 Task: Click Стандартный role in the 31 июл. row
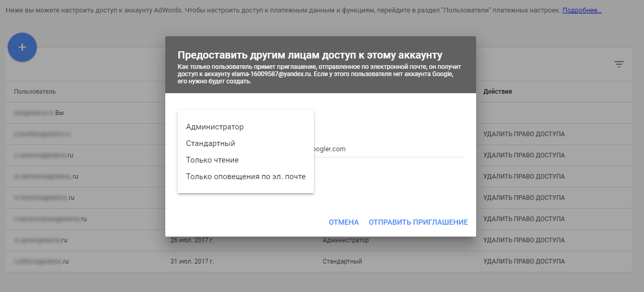(342, 261)
